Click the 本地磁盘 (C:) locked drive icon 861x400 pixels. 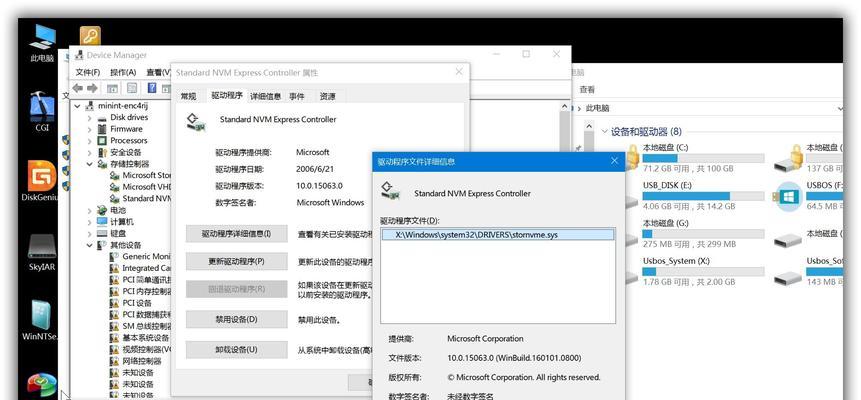coord(630,158)
